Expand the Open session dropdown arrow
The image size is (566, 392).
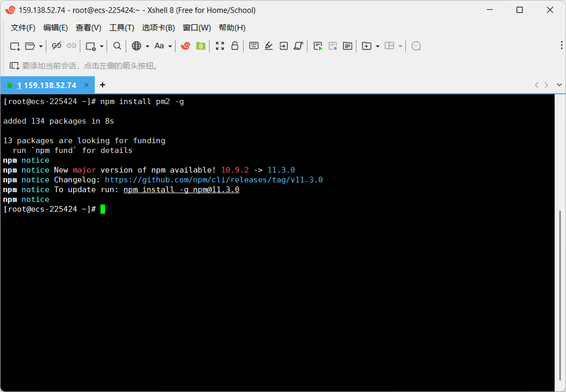click(x=41, y=46)
